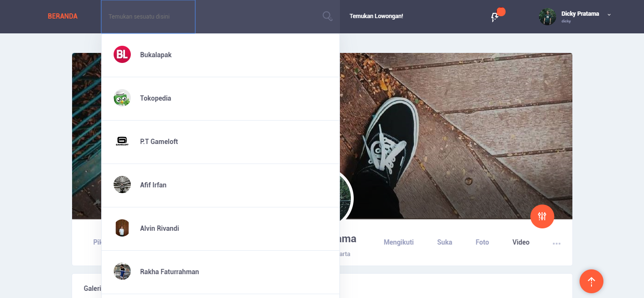This screenshot has height=298, width=644.
Task: Click the search magnifier icon
Action: click(x=327, y=16)
